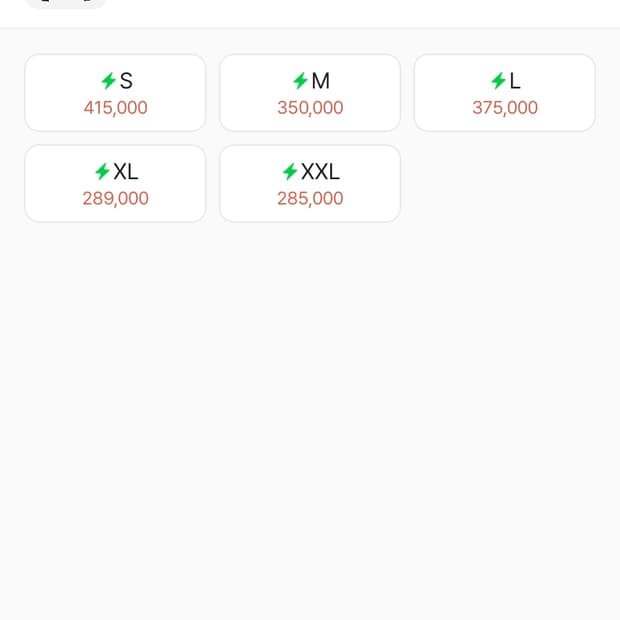Click the lightning bolt icon beside XXL

tap(290, 172)
